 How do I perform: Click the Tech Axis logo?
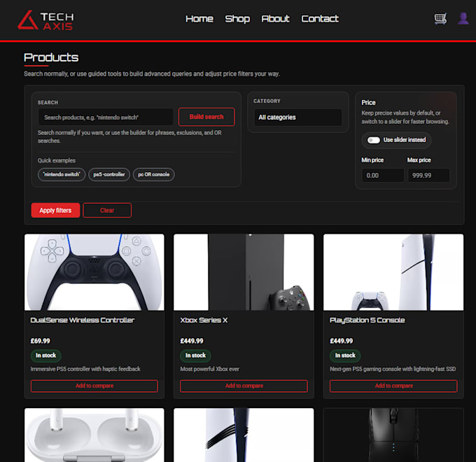click(x=45, y=20)
